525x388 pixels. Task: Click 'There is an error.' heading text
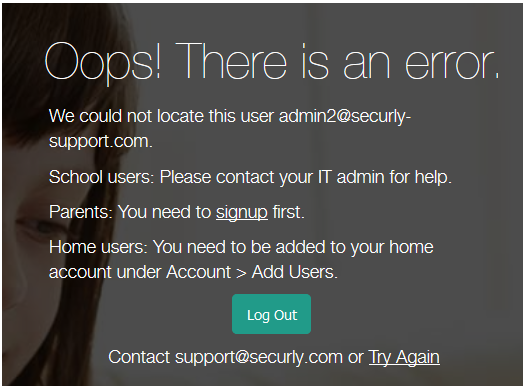point(337,61)
